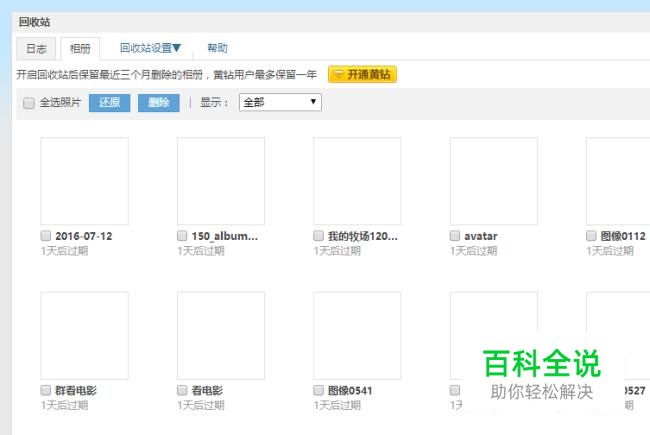Click the 图像0541 album name

tap(350, 390)
